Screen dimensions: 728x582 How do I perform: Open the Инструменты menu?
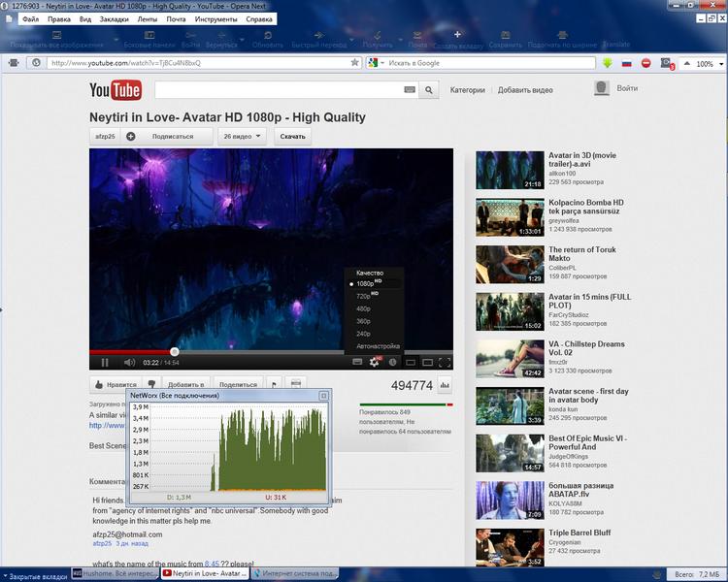[x=215, y=19]
